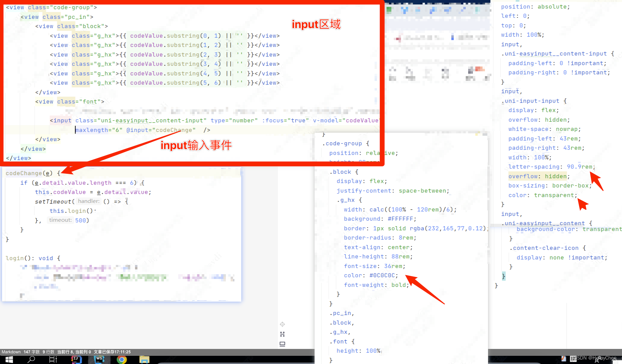This screenshot has height=364, width=622.
Task: Click the 当前行 8, 当前列 0 indicator
Action: (74, 352)
